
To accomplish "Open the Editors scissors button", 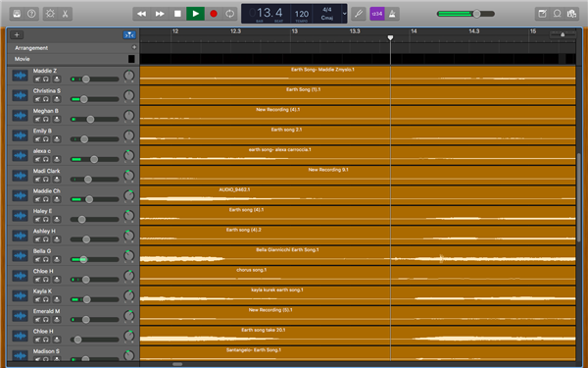I will pos(65,14).
